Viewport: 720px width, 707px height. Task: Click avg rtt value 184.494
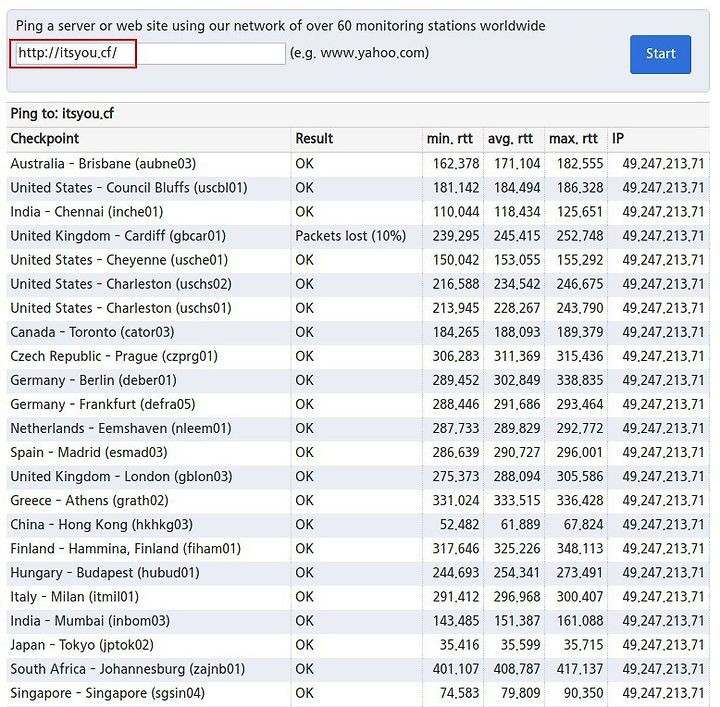click(517, 188)
